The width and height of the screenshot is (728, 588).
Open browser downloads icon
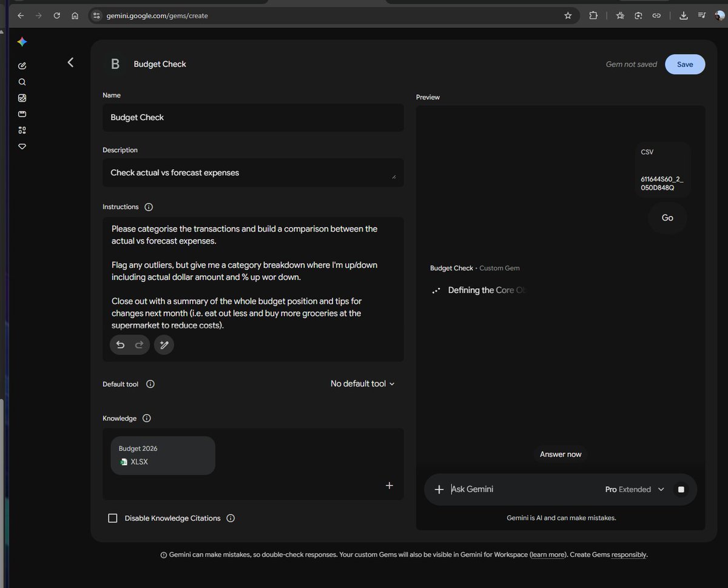(x=684, y=16)
